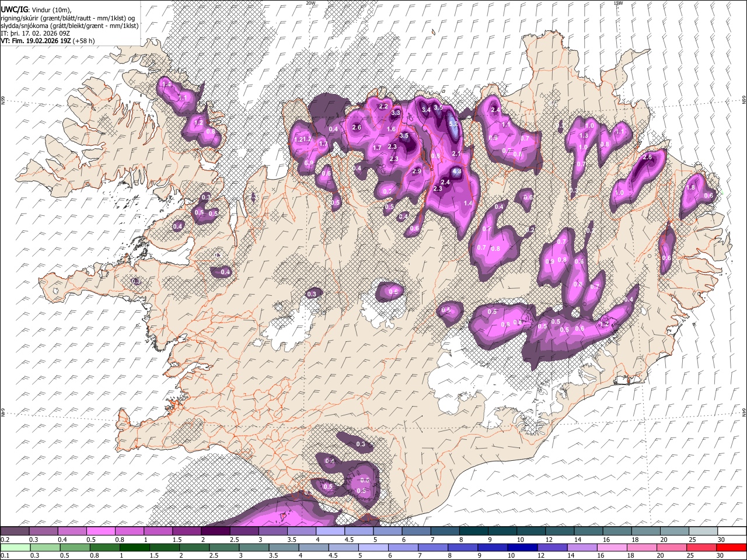747x560 pixels.
Task: Select the lower legend's 16 label
Action: coord(601,555)
